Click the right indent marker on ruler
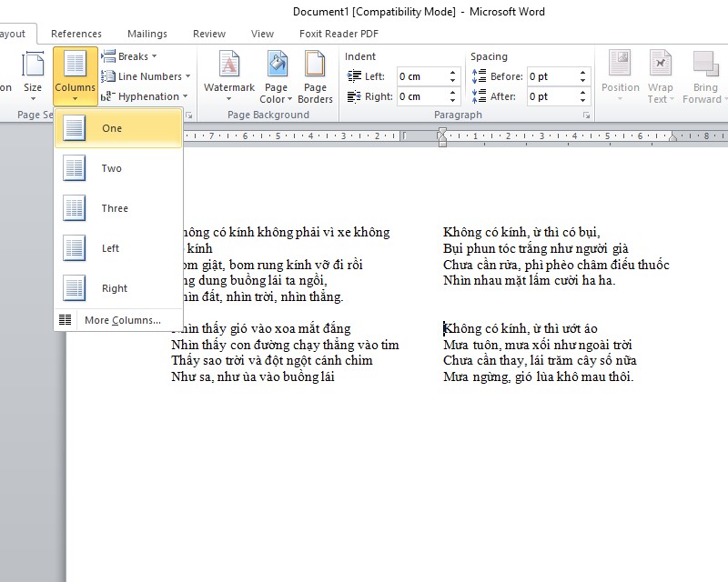728x582 pixels. coord(672,137)
